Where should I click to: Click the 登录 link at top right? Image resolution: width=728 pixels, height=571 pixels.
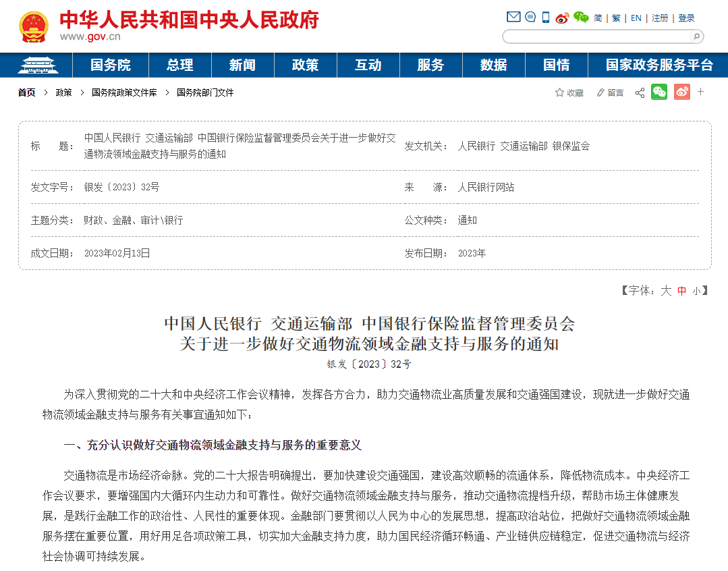[x=687, y=18]
